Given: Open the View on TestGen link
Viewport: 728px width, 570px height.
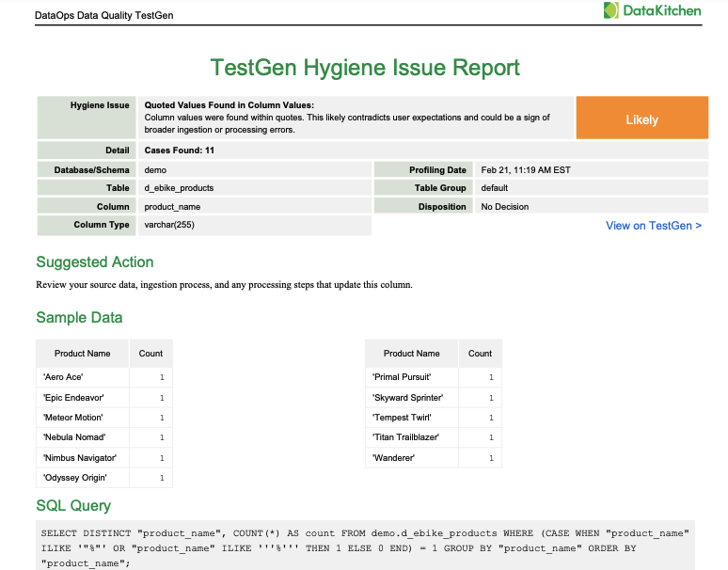Looking at the screenshot, I should (653, 226).
